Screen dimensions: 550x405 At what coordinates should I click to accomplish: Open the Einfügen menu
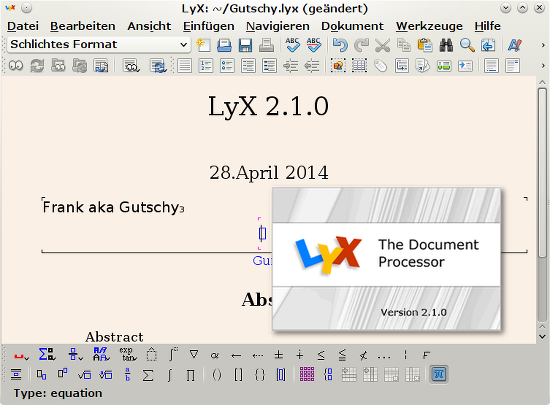point(208,26)
